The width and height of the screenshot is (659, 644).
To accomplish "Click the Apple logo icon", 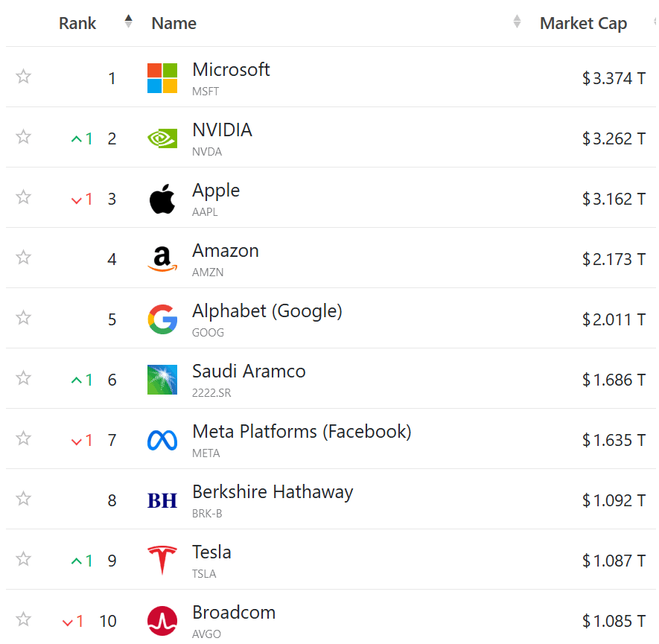I will (162, 199).
